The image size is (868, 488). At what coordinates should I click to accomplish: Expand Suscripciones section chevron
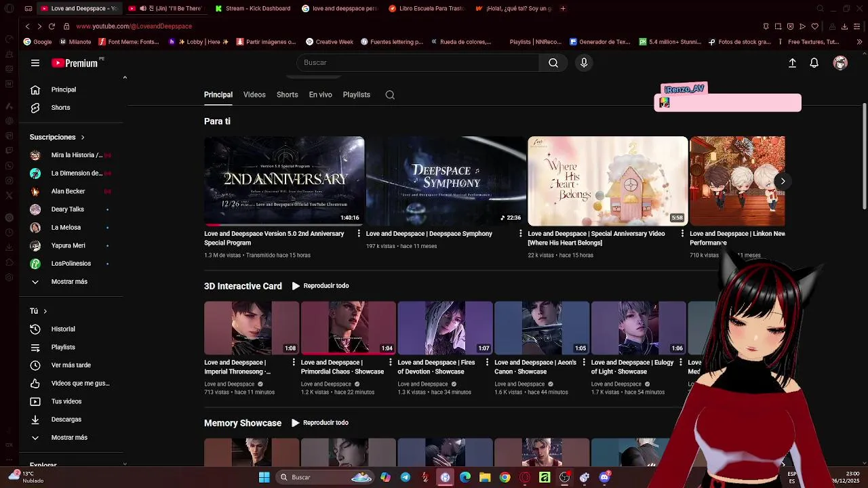tap(83, 138)
